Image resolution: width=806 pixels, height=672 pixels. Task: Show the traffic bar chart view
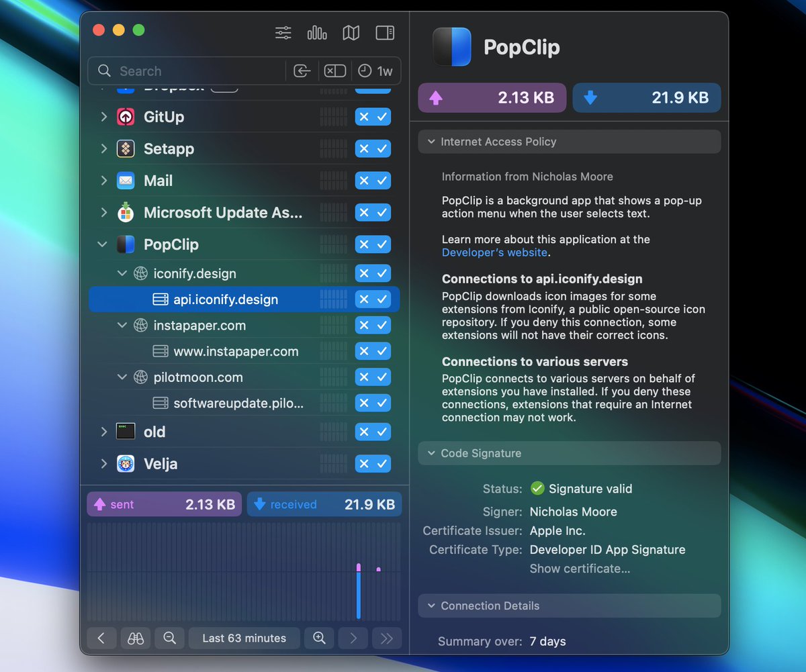coord(317,32)
